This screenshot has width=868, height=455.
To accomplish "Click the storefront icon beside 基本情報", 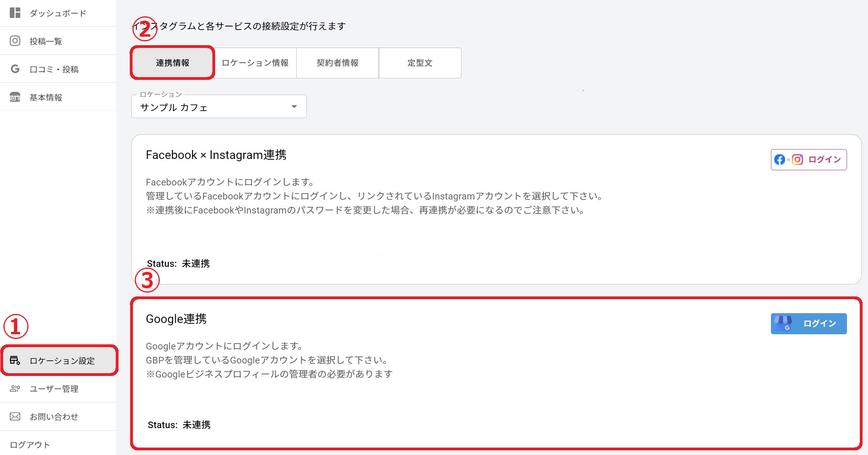I will coord(15,97).
